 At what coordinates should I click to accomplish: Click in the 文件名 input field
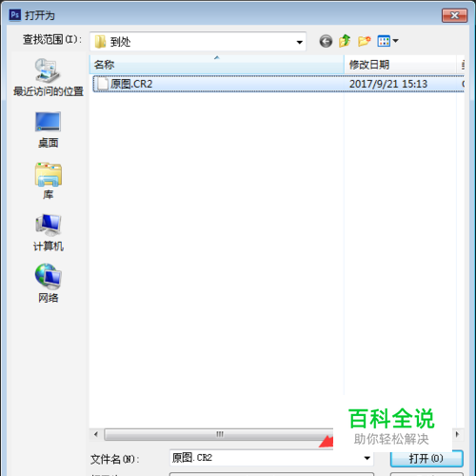pyautogui.click(x=266, y=458)
